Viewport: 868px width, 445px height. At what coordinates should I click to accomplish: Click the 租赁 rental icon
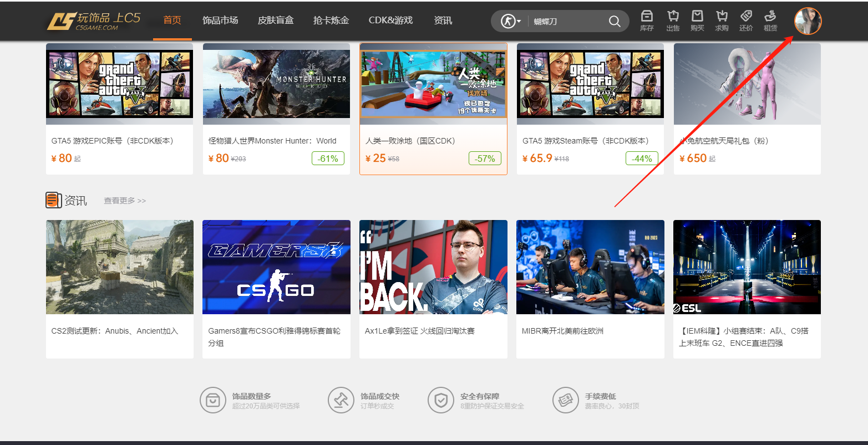tap(770, 21)
